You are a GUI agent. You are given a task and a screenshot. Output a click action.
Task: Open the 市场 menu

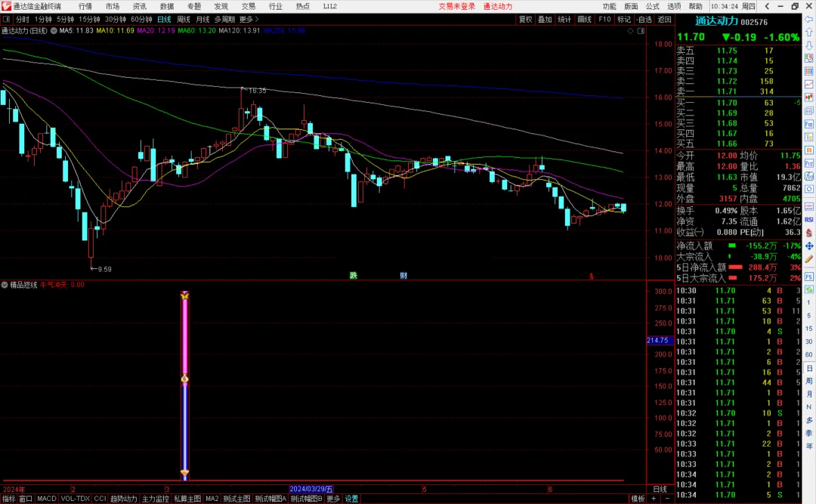tap(113, 6)
